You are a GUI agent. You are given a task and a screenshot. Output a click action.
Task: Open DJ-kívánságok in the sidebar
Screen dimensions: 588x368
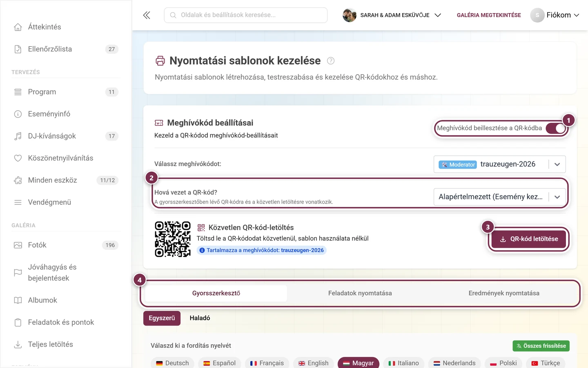66,136
